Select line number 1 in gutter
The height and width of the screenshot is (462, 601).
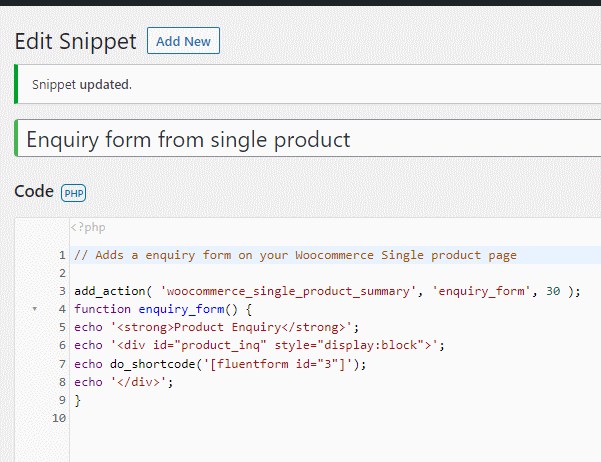click(62, 255)
